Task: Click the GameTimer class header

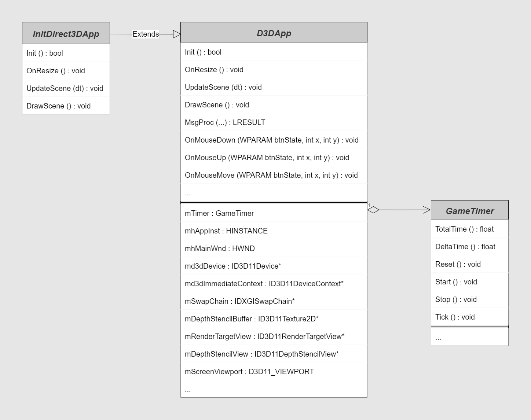Action: click(x=470, y=210)
